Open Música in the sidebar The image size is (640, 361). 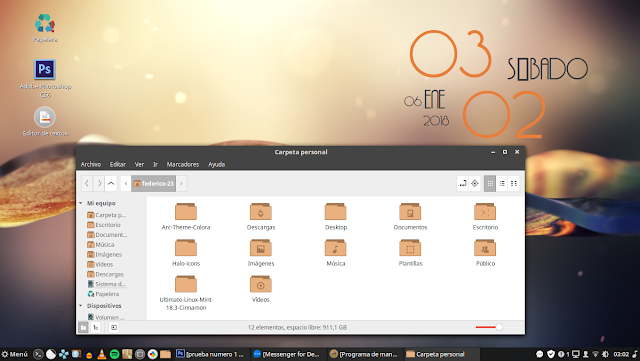101,244
